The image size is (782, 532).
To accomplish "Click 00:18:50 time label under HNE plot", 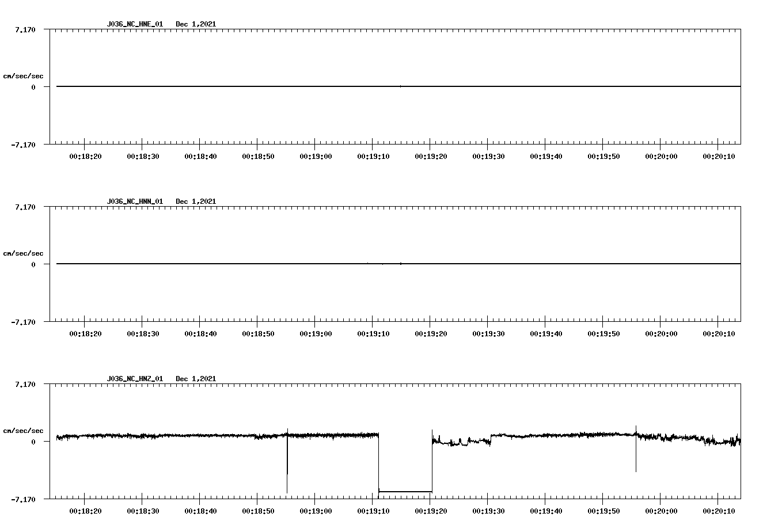I will pyautogui.click(x=258, y=157).
